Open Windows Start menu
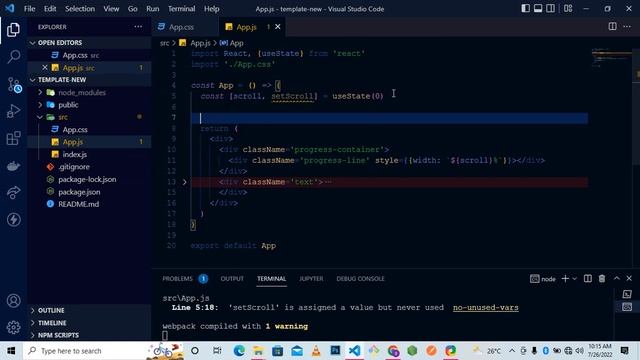 [x=11, y=351]
